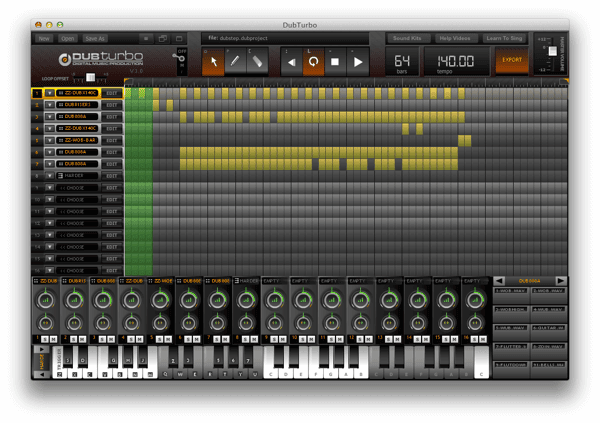Open the Help Videos tab
Viewport: 600px width, 423px height.
point(455,38)
